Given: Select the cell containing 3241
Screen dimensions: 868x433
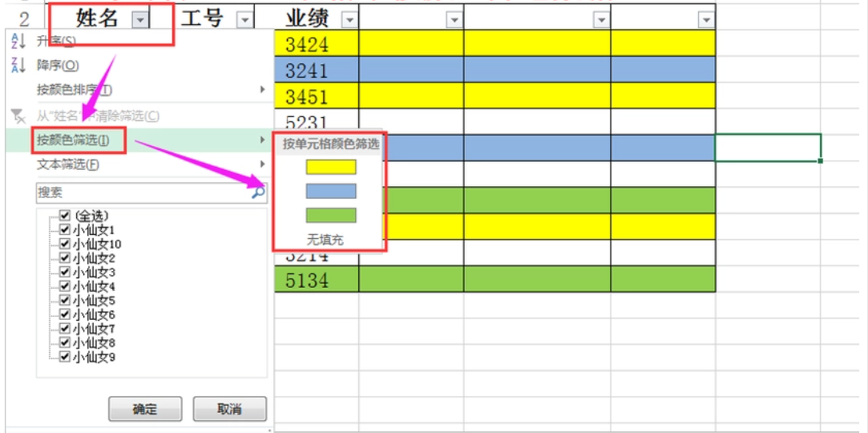Looking at the screenshot, I should [x=317, y=69].
